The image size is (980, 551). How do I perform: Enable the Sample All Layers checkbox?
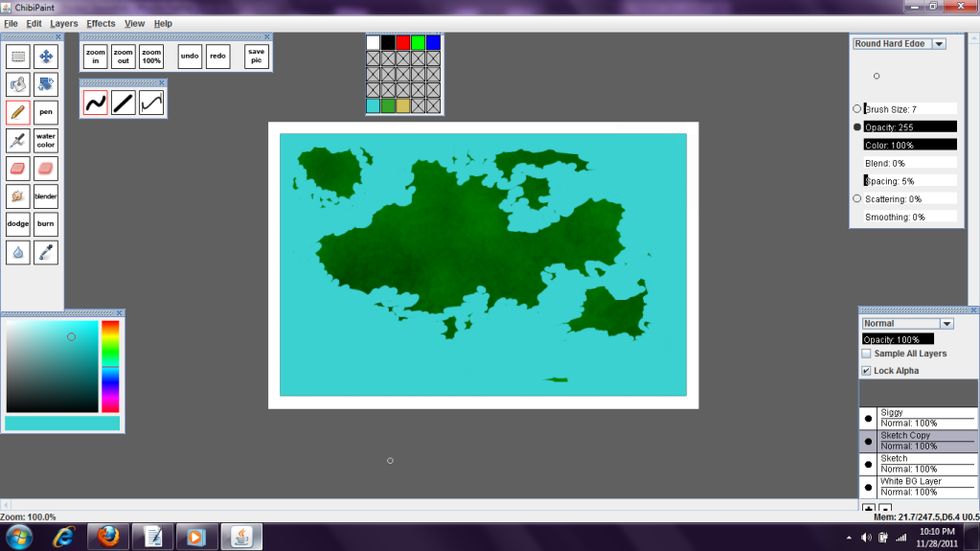click(866, 354)
